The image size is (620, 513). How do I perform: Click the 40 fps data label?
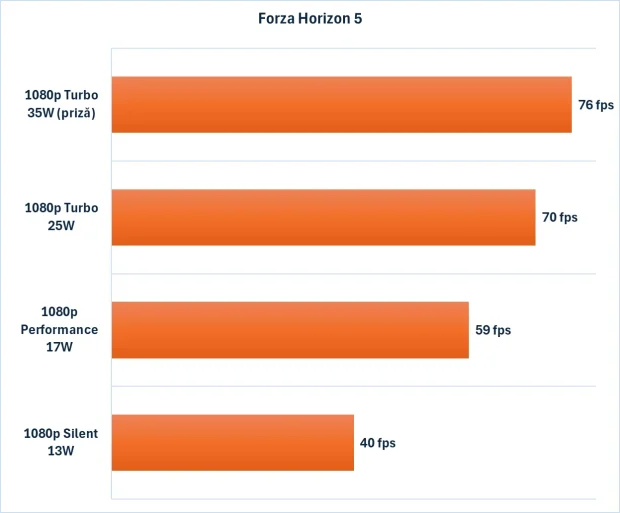coord(378,442)
